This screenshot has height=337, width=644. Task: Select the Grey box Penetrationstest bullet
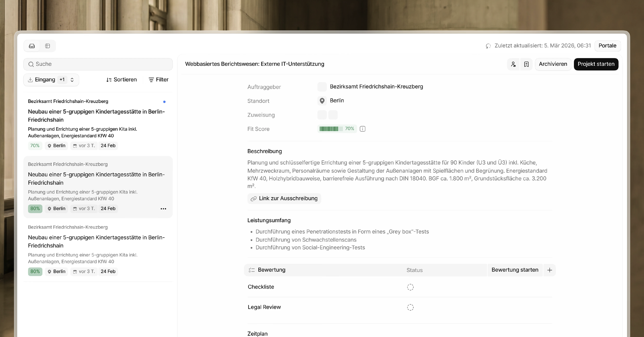coord(342,232)
